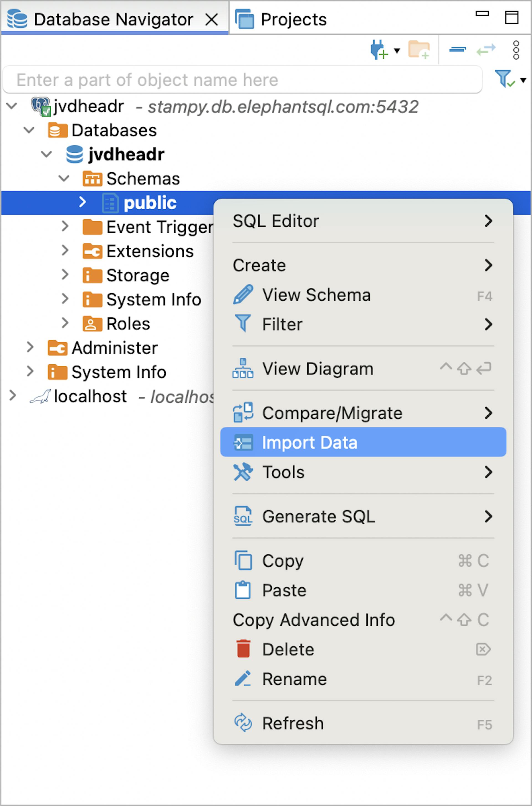
Task: Click the Create Folder icon
Action: pyautogui.click(x=419, y=50)
